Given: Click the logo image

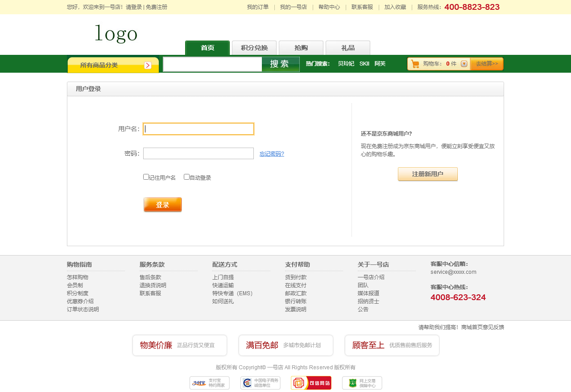Looking at the screenshot, I should pos(116,34).
